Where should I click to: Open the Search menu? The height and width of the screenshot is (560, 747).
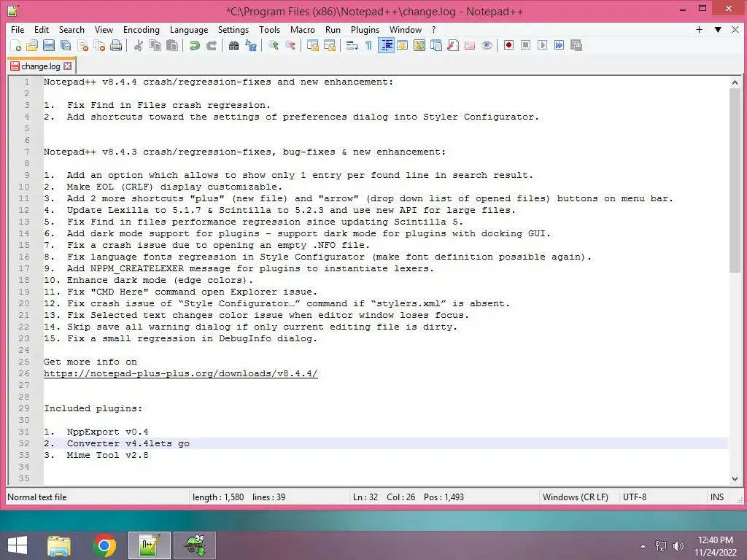tap(71, 29)
